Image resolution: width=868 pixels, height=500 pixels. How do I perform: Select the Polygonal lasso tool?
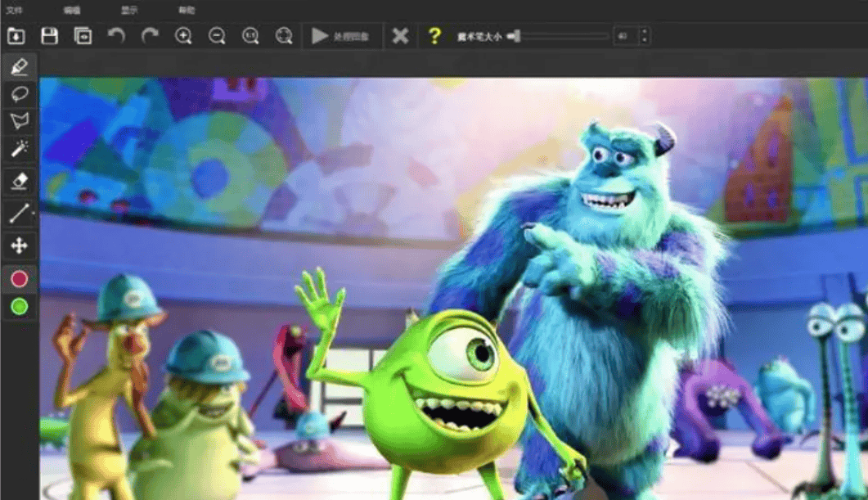(20, 121)
